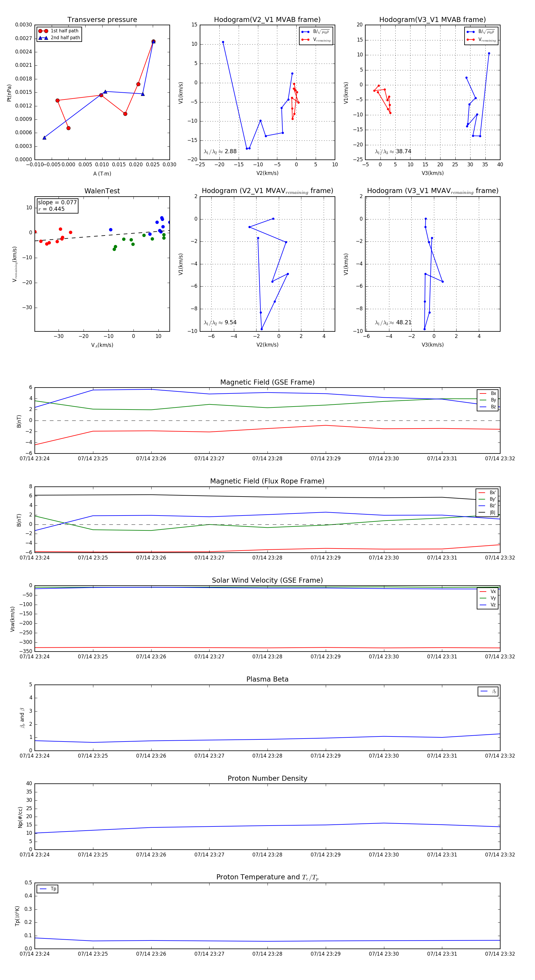This screenshot has height=980, width=535.
Task: Click the 'Magnetic Field (Flux Rope Frame)' title
Action: tap(267, 481)
